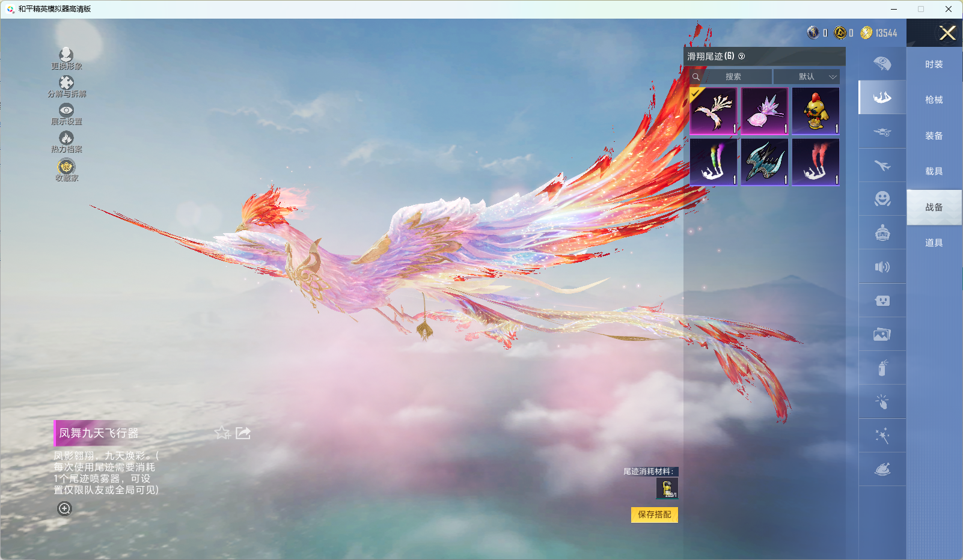963x560 pixels.
Task: Select the pink crystal bundle trail thumbnail
Action: click(x=765, y=111)
